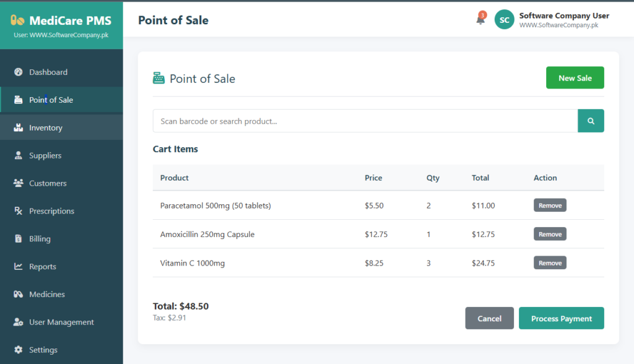Remove Paracetamol 500mg from cart
This screenshot has width=634, height=364.
tap(550, 206)
